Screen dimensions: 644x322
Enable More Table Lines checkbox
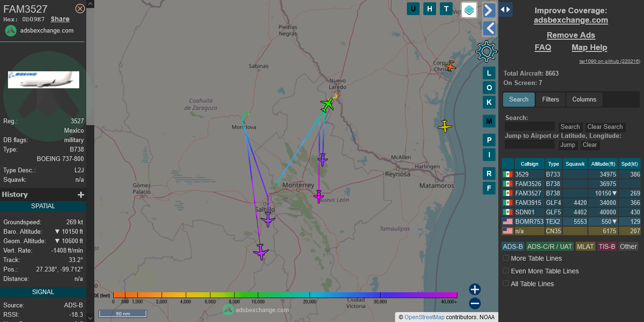pyautogui.click(x=506, y=258)
